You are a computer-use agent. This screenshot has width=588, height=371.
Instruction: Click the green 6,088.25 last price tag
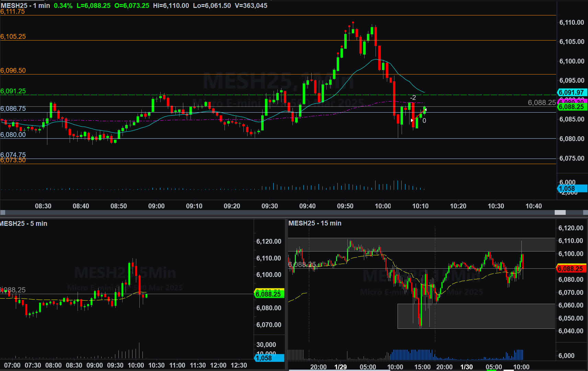pos(572,107)
